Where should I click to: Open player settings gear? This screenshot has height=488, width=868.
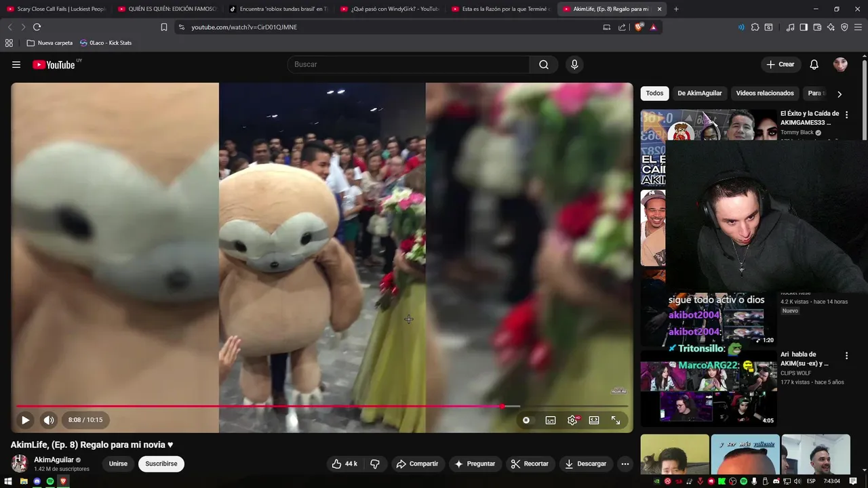click(572, 420)
